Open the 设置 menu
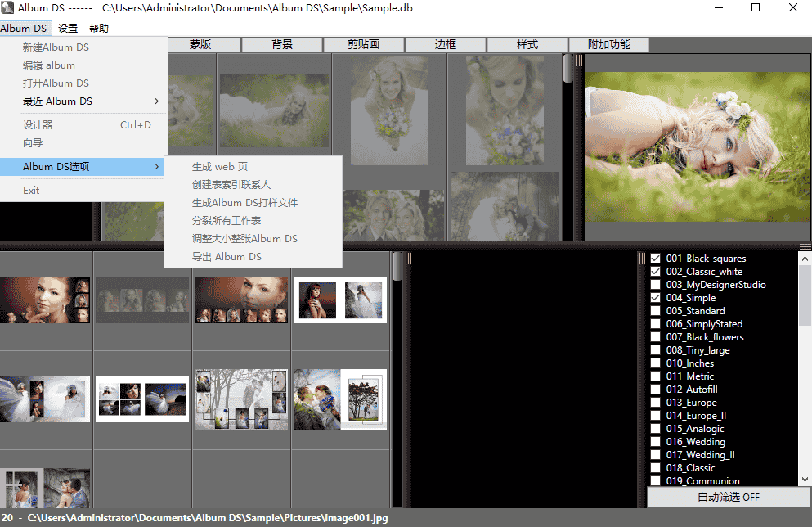The image size is (812, 527). (x=68, y=29)
